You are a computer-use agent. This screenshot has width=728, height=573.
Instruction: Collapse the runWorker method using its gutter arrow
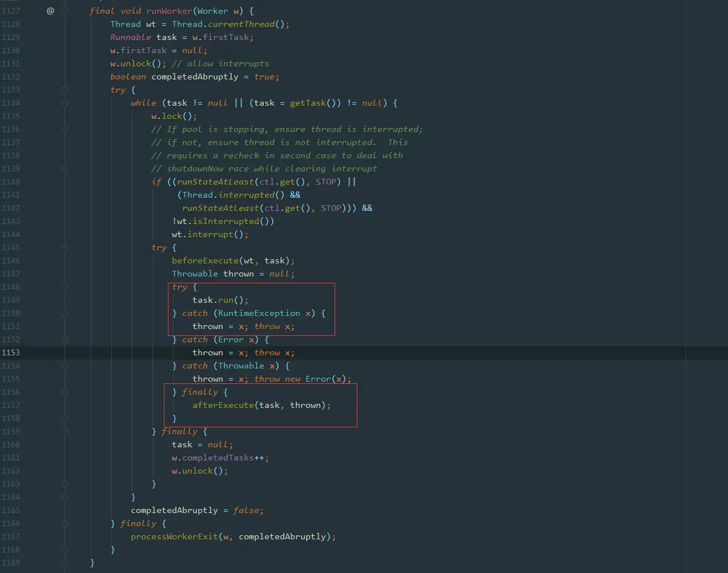(64, 10)
